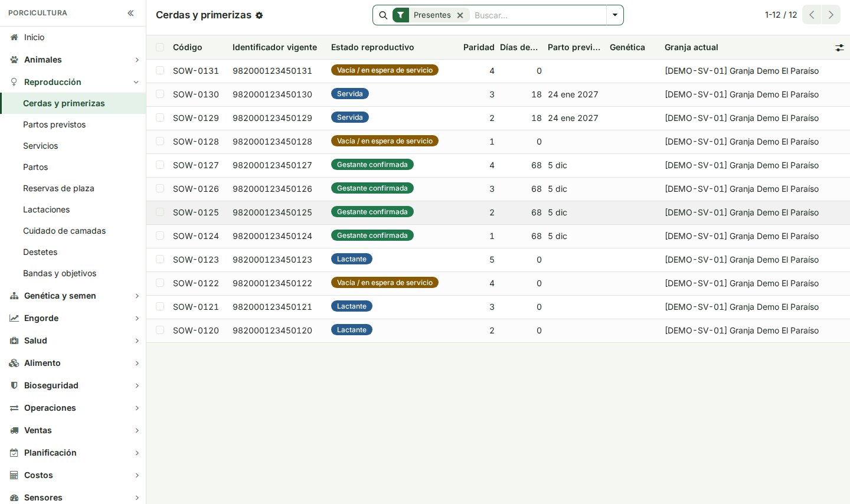The image size is (850, 504).
Task: Click the Reproducción icon in sidebar
Action: (x=14, y=82)
